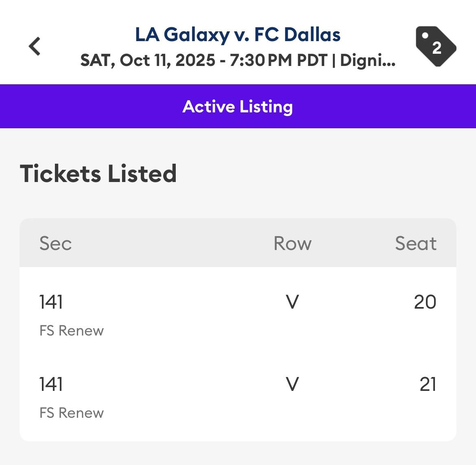Tap FS Renew label under first ticket

(x=72, y=331)
